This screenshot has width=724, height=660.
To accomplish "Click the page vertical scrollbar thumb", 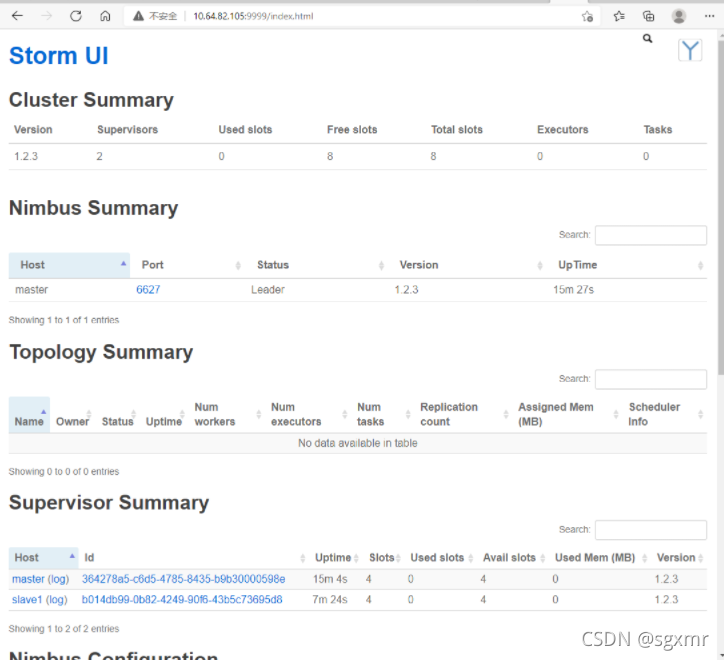I will (720, 206).
